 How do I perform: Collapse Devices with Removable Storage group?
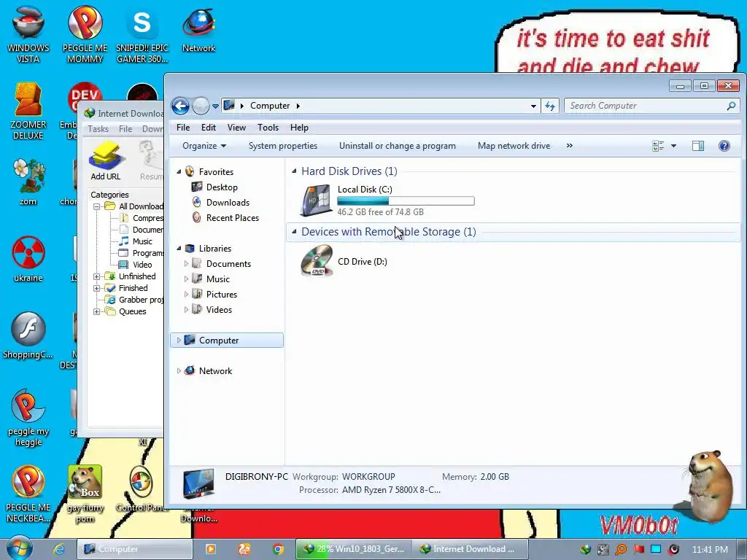(294, 231)
